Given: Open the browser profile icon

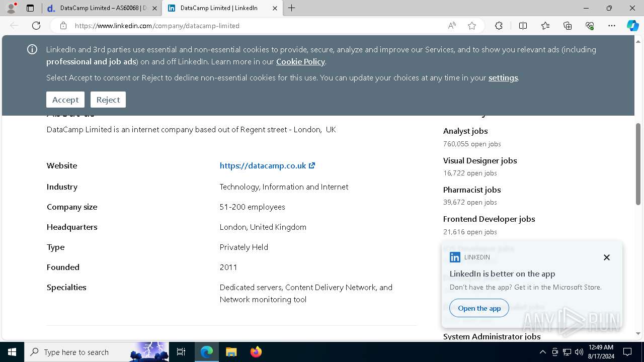Looking at the screenshot, I should (x=11, y=8).
